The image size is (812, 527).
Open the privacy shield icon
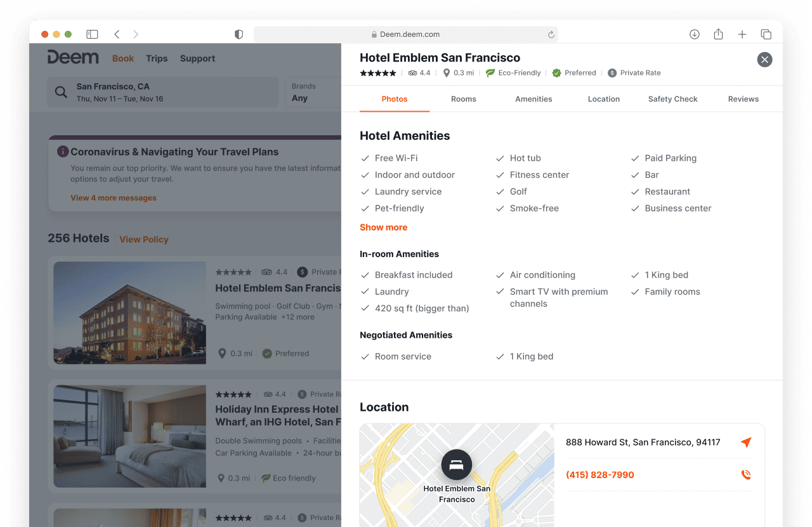(x=239, y=34)
